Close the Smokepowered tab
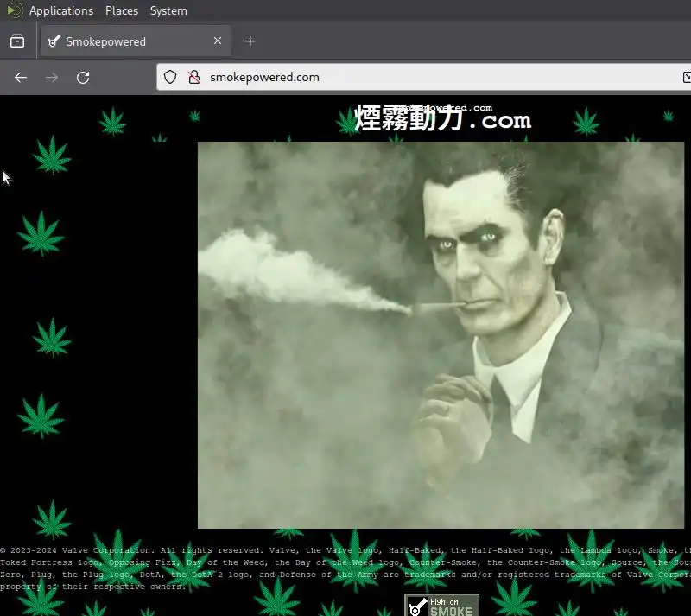Viewport: 691px width, 616px height. pos(218,41)
